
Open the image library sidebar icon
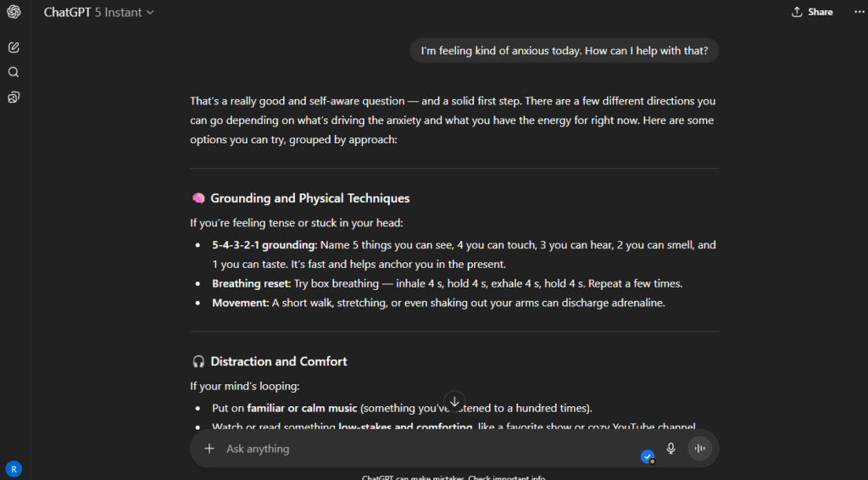pyautogui.click(x=14, y=98)
